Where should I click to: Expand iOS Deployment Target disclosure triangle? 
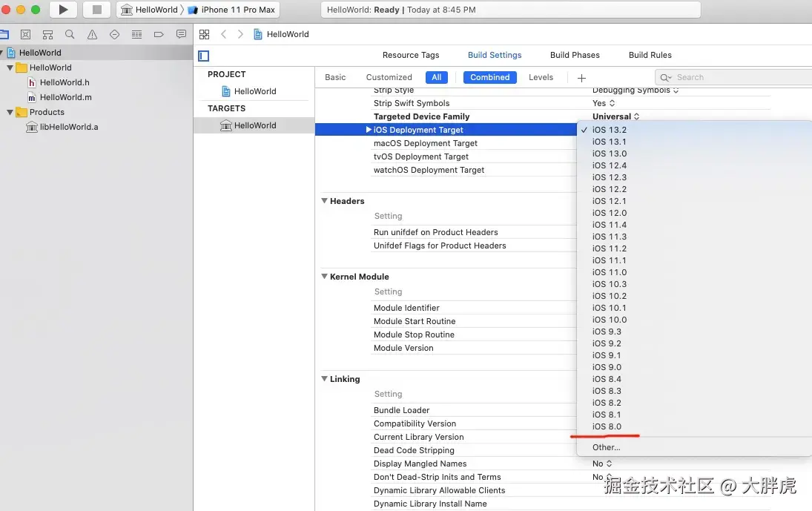(369, 130)
